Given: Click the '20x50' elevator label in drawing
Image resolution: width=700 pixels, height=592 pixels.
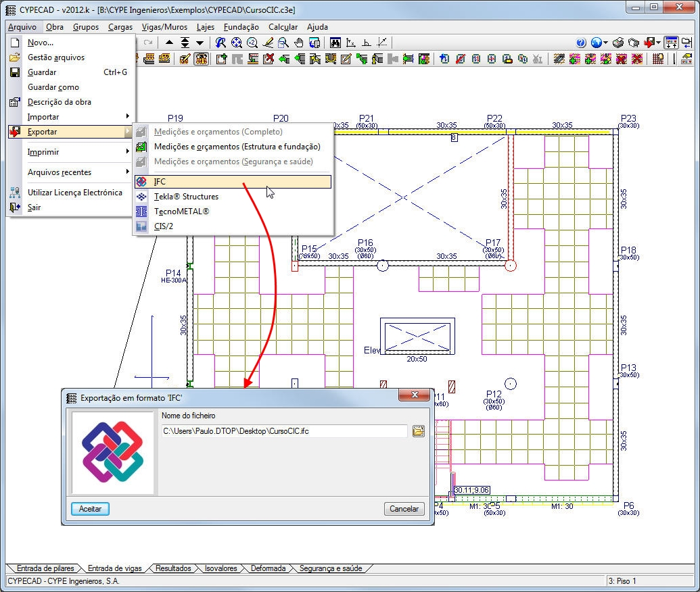Looking at the screenshot, I should tap(417, 359).
